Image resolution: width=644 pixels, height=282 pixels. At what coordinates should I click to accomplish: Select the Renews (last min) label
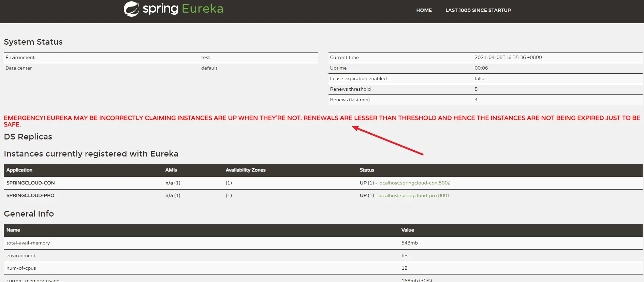(350, 100)
